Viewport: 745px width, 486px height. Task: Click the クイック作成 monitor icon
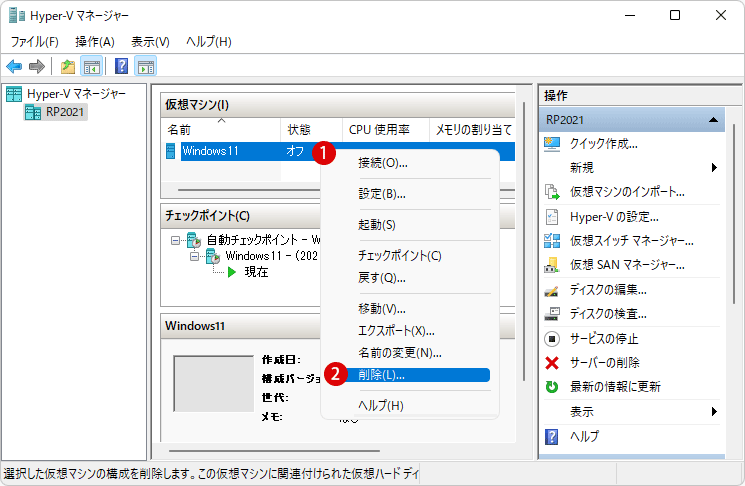coord(552,143)
